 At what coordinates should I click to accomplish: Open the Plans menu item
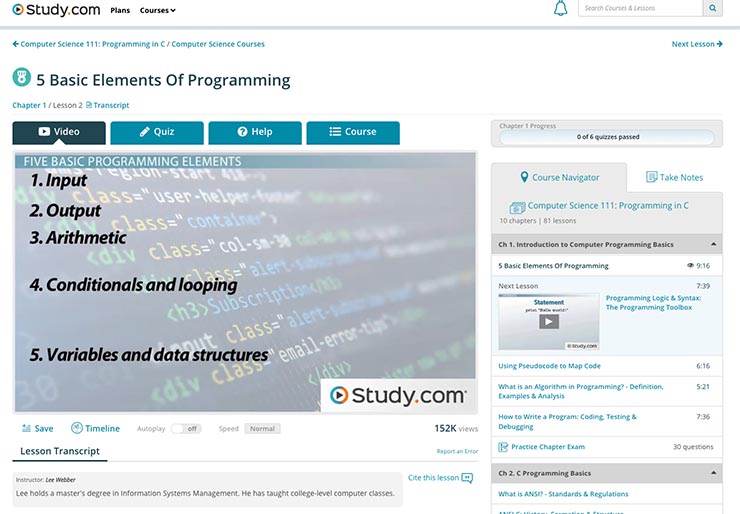tap(120, 10)
